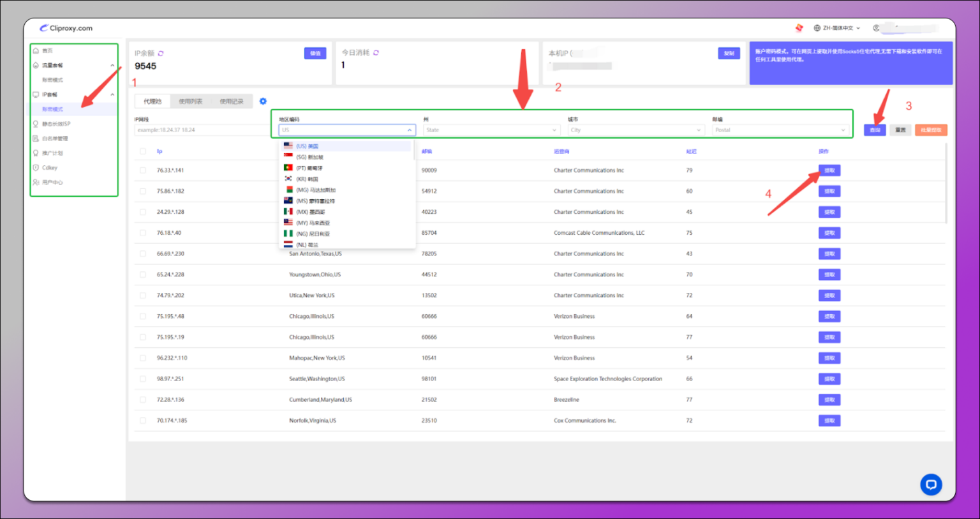Open proxy settings via the blue gear icon
The width and height of the screenshot is (980, 519).
tap(263, 101)
